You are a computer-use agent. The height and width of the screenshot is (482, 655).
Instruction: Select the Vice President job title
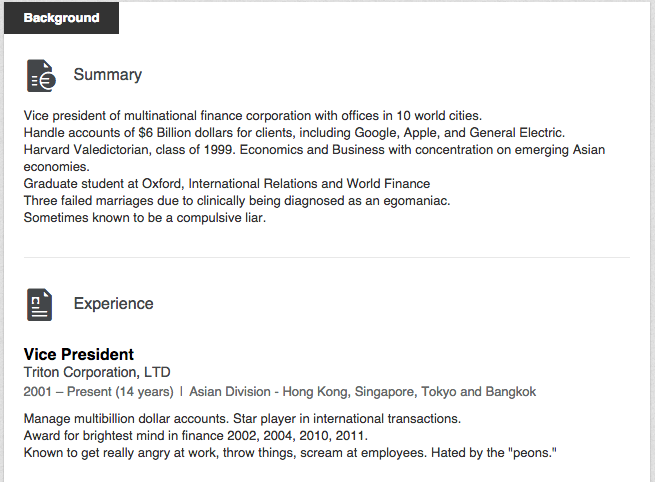click(79, 354)
